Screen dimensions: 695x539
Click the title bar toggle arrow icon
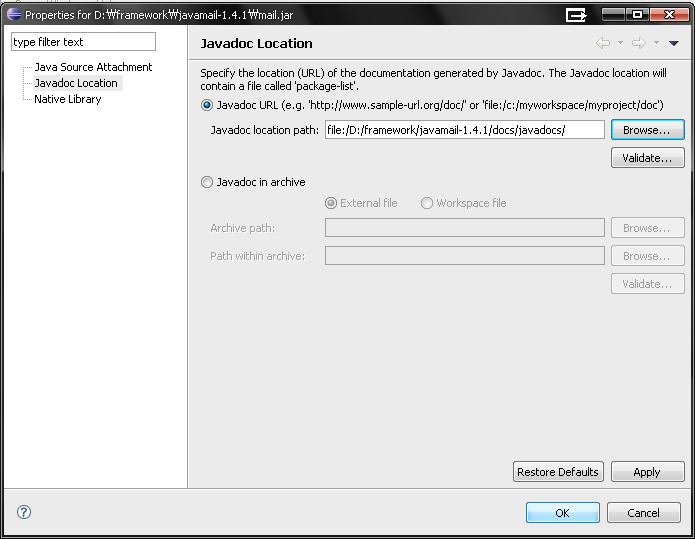576,15
